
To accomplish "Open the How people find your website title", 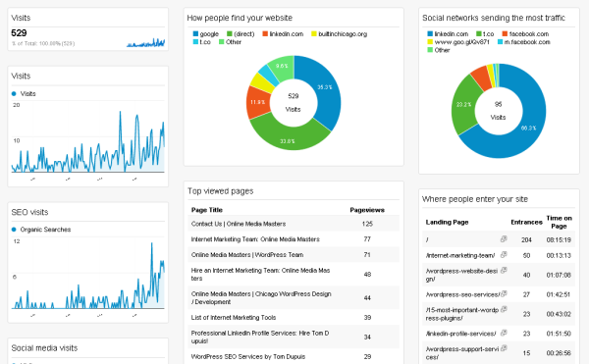I will click(x=240, y=18).
